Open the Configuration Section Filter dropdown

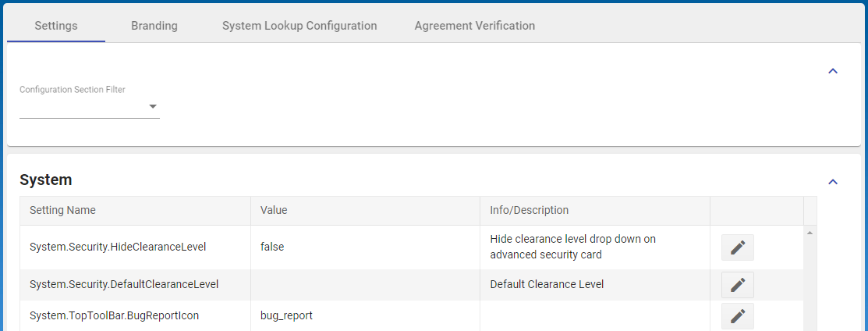point(90,107)
